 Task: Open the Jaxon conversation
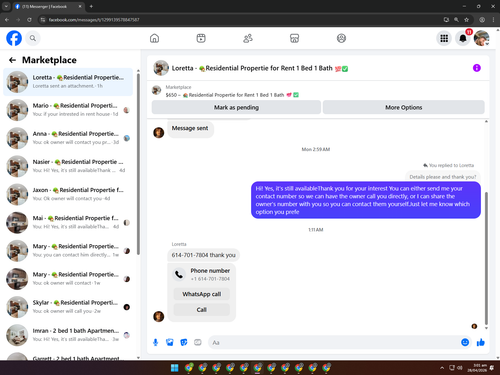click(68, 194)
